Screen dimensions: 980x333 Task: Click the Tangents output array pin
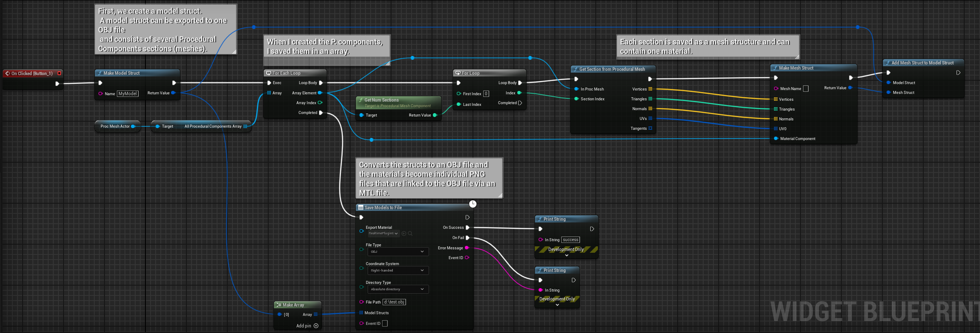point(650,129)
